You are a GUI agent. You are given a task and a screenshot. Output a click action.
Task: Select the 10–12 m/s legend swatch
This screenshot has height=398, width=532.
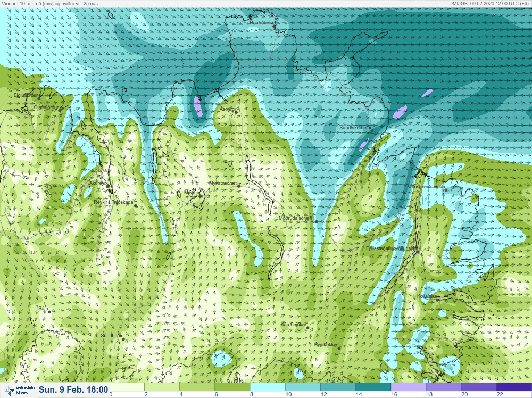point(303,387)
